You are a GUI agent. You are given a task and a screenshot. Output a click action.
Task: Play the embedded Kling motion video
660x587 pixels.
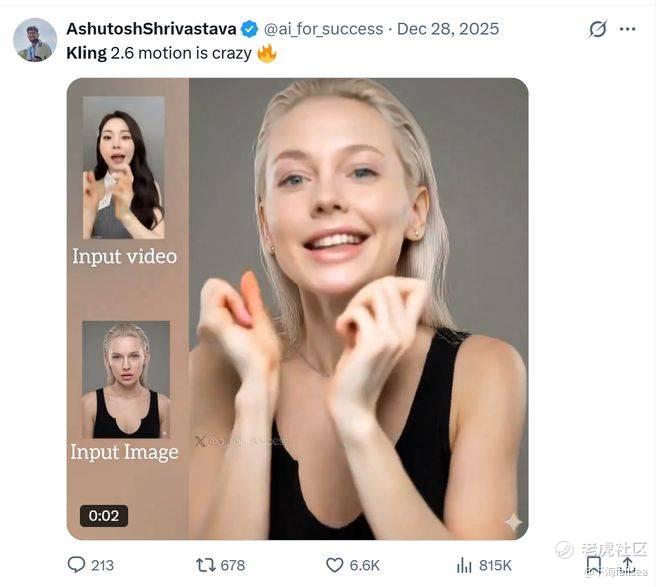point(358,308)
